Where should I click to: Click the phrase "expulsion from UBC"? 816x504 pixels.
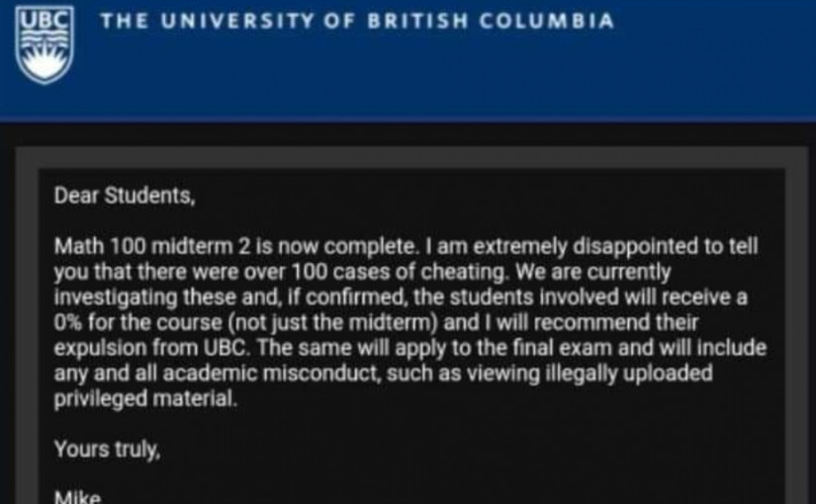pos(131,348)
